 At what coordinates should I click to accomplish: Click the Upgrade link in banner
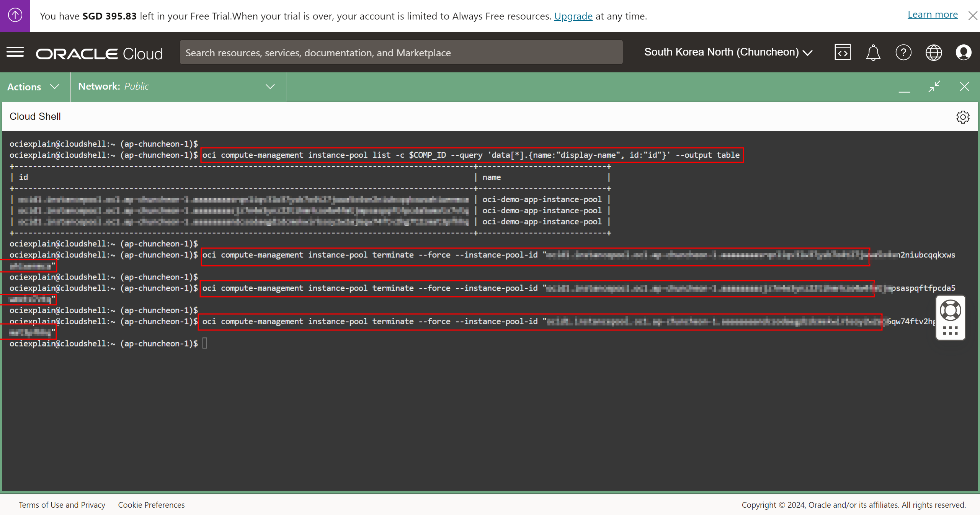click(573, 16)
